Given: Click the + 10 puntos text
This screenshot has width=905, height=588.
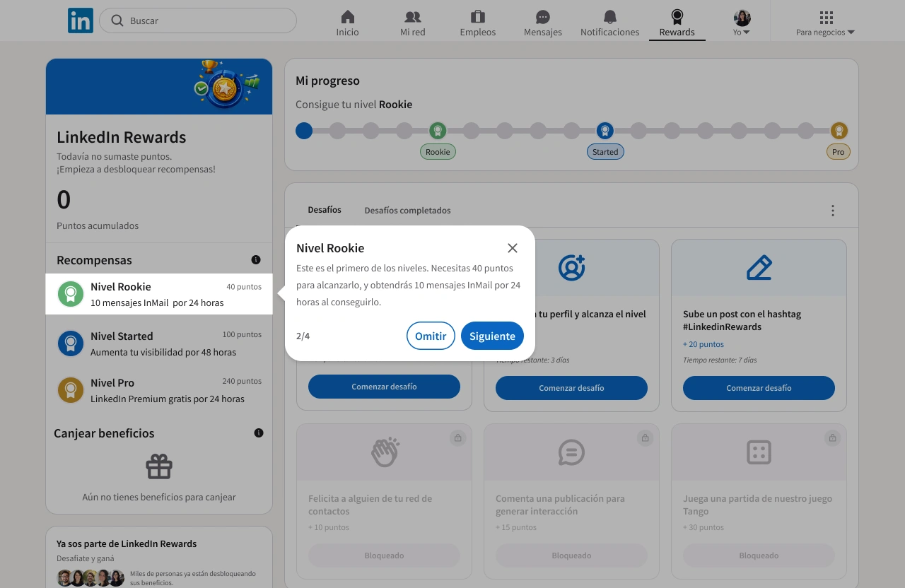Looking at the screenshot, I should (x=329, y=527).
